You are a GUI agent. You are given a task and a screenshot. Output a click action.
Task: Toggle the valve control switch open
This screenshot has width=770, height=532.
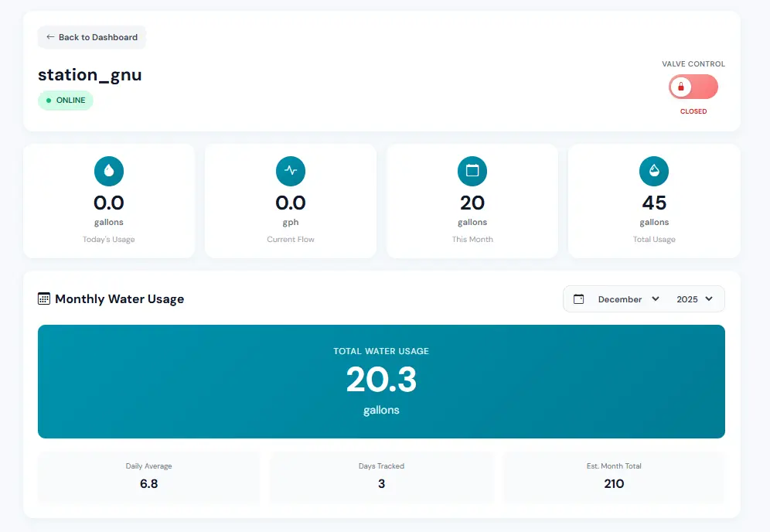click(693, 86)
